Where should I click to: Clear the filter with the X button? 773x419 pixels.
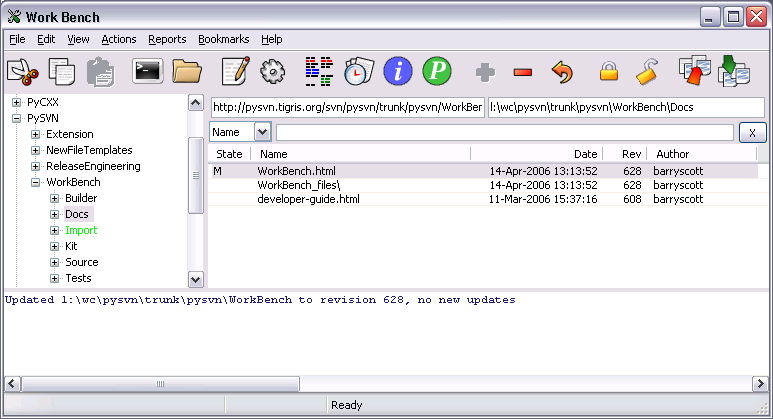(752, 133)
